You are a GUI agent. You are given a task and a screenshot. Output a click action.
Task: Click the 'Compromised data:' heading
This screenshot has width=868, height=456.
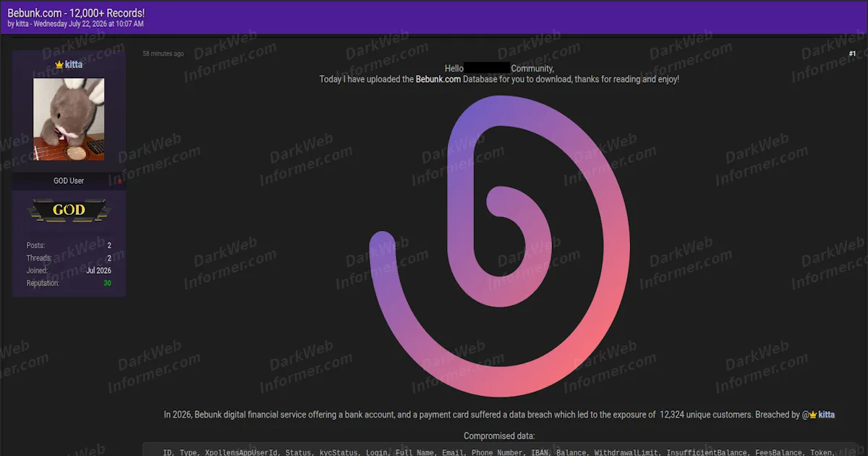click(499, 436)
